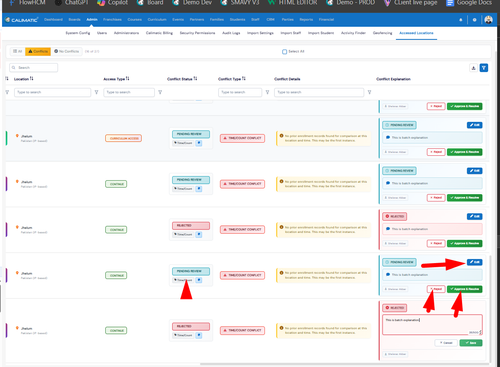Focus the Conflict Details filter box
The height and width of the screenshot is (367, 500).
(319, 92)
